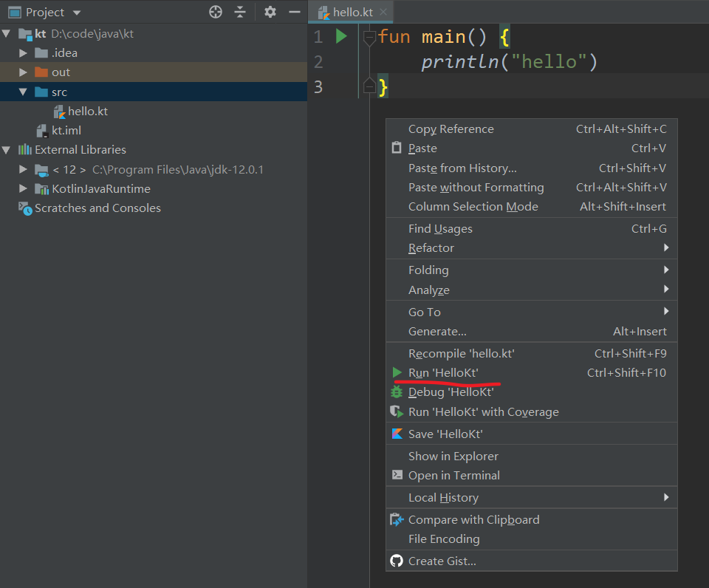Select Scratches and Consoles node
709x588 pixels.
click(x=97, y=208)
